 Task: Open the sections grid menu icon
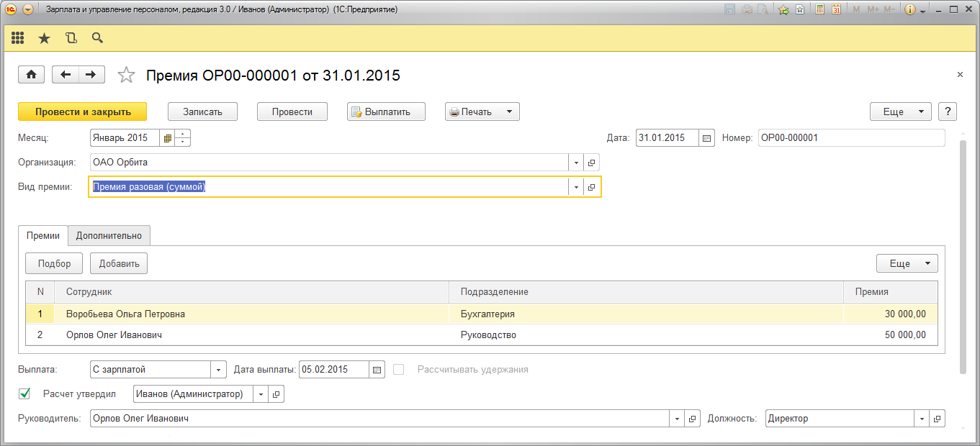tap(18, 38)
